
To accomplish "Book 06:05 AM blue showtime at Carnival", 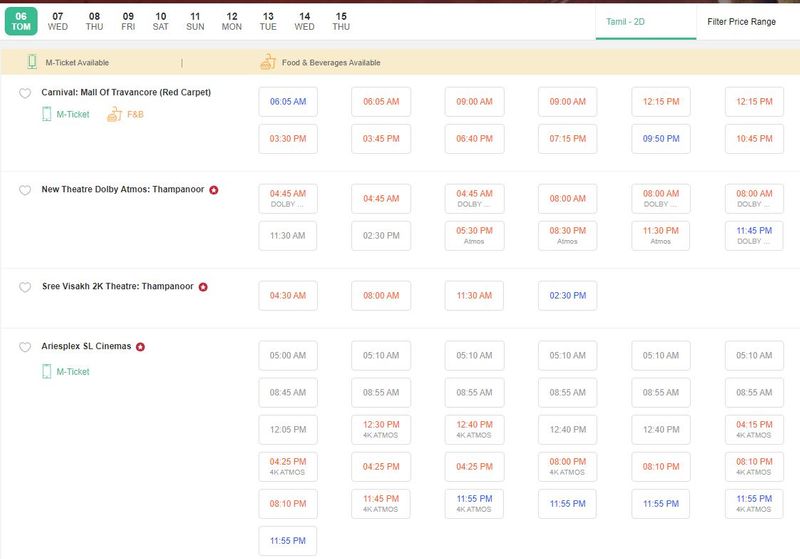I will coord(288,102).
